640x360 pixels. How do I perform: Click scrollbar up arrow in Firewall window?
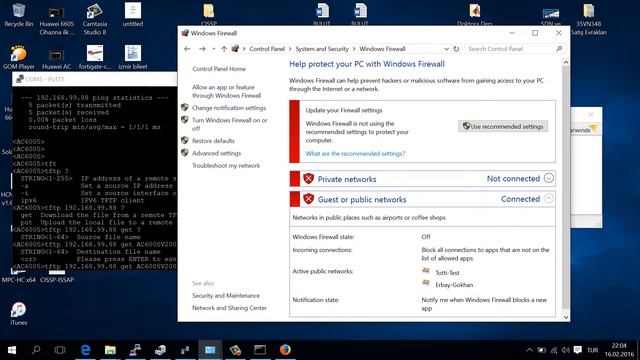[x=566, y=62]
